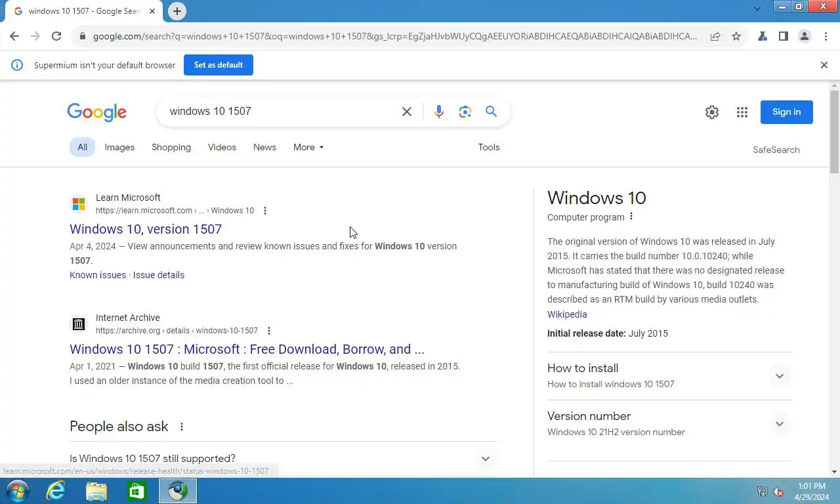
Task: Open options for Learn Microsoft result
Action: tap(265, 211)
